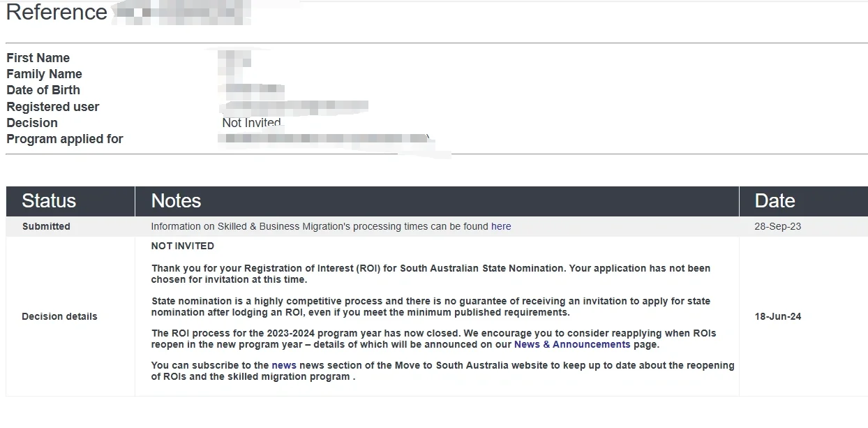Click the Not Invited decision value
Viewport: 868px width, 428px height.
click(251, 123)
